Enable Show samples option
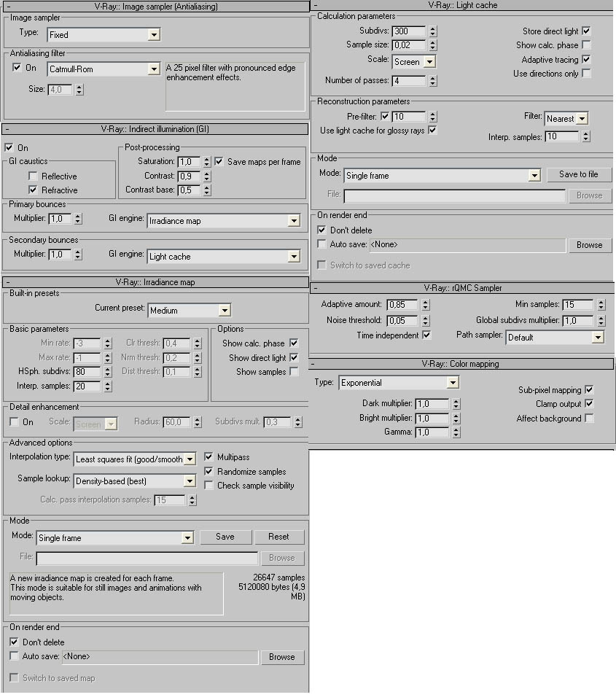This screenshot has width=616, height=700. pyautogui.click(x=294, y=371)
